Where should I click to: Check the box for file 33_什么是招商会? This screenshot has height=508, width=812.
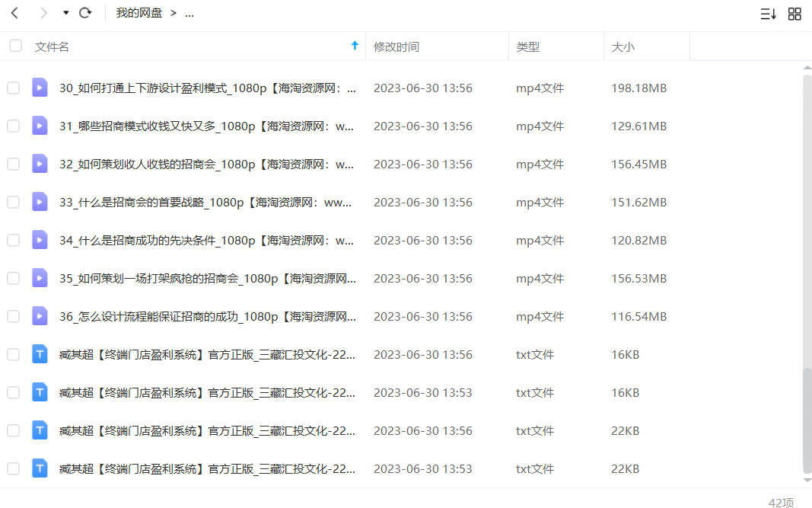pos(14,202)
